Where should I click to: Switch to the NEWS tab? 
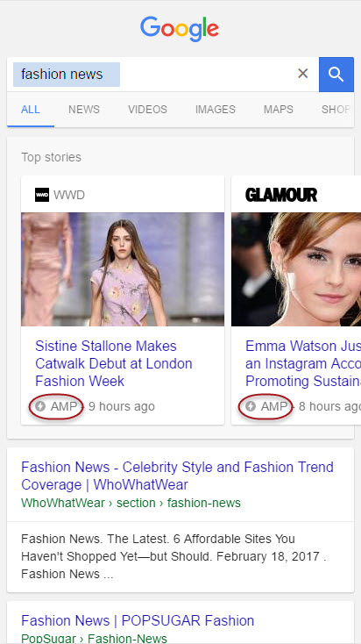click(84, 110)
